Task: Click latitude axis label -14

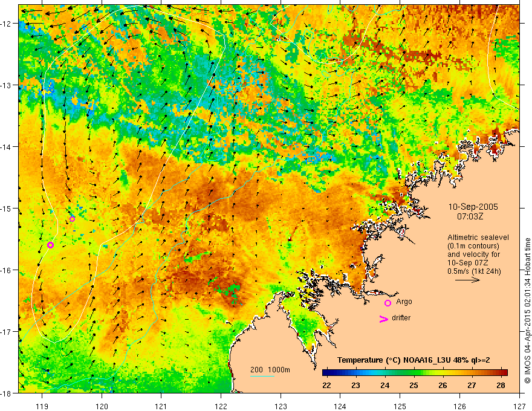Action: coord(7,146)
